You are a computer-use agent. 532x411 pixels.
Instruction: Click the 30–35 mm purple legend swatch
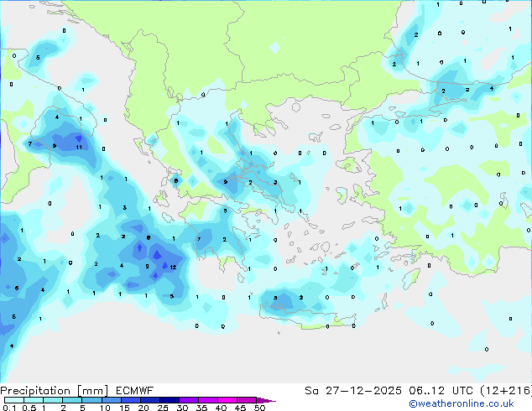[188, 400]
